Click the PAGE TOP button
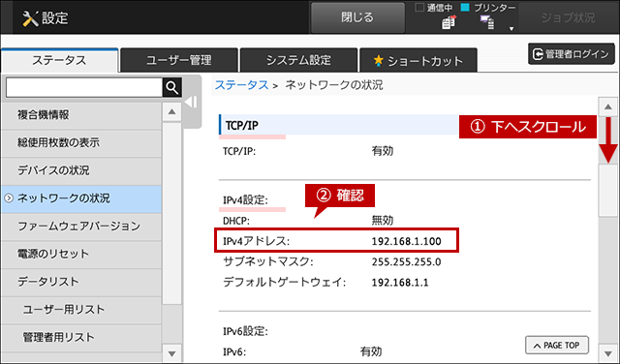 pyautogui.click(x=557, y=345)
